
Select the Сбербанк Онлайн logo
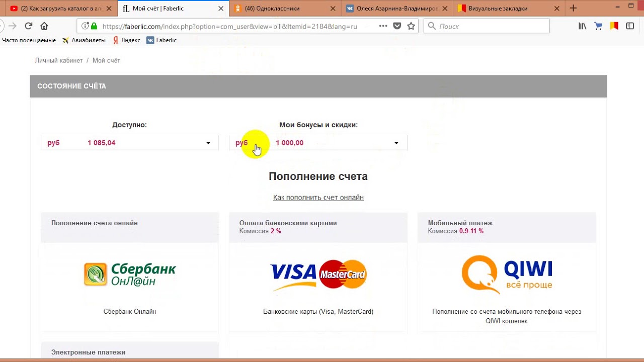[x=130, y=275]
